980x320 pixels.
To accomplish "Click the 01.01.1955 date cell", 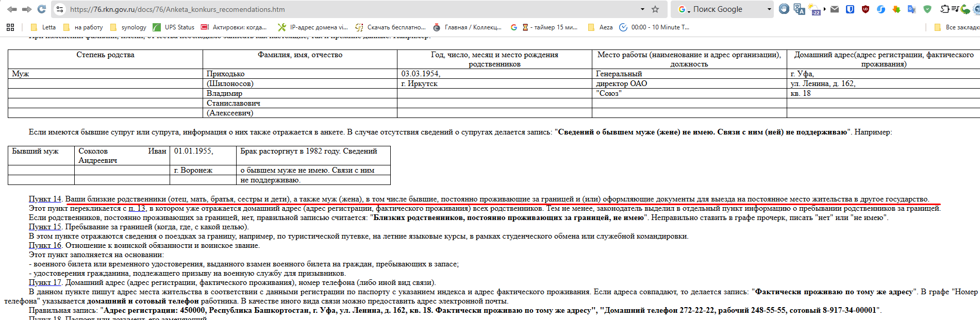I will pos(203,156).
